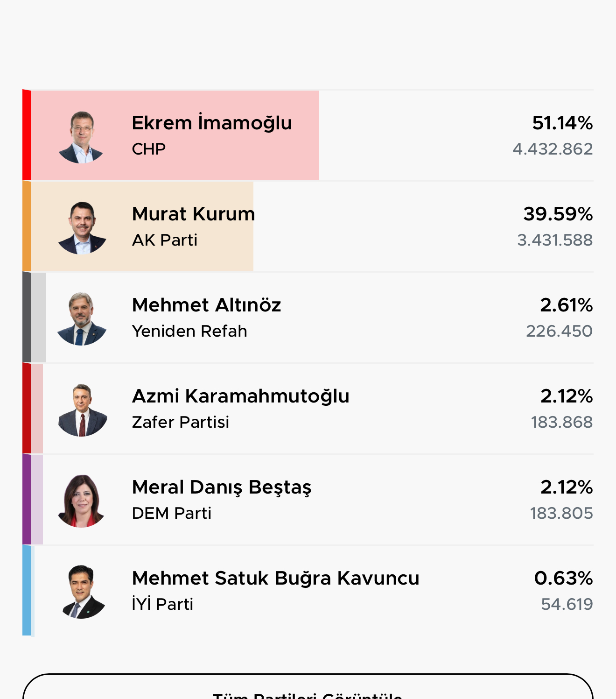Click the 51.14% vote percentage
This screenshot has height=699, width=616.
point(562,123)
